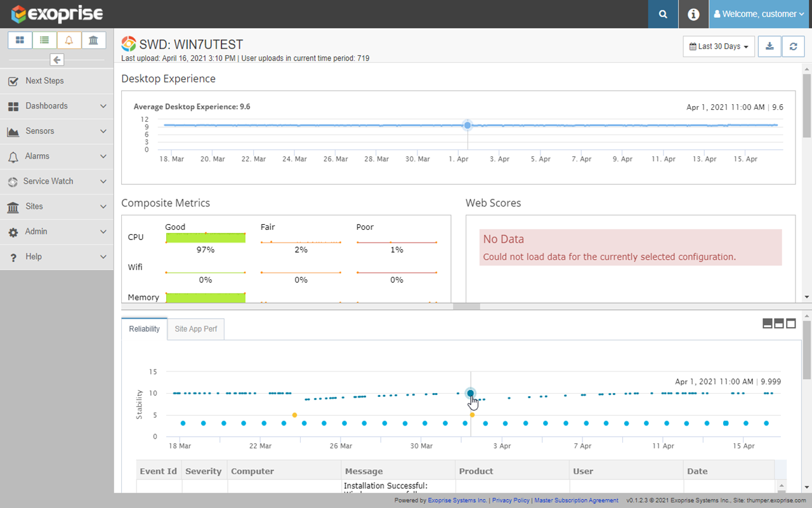Select the Reliability tab

pyautogui.click(x=144, y=329)
